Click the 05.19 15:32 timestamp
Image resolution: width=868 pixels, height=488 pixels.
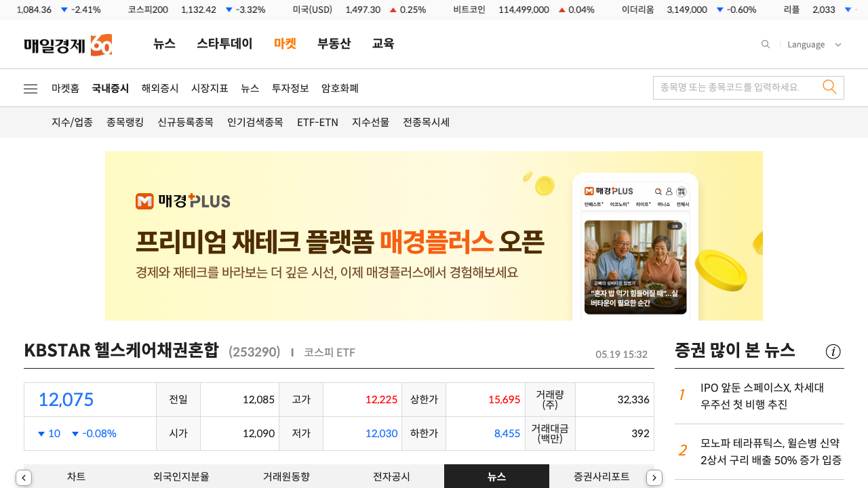tap(622, 354)
